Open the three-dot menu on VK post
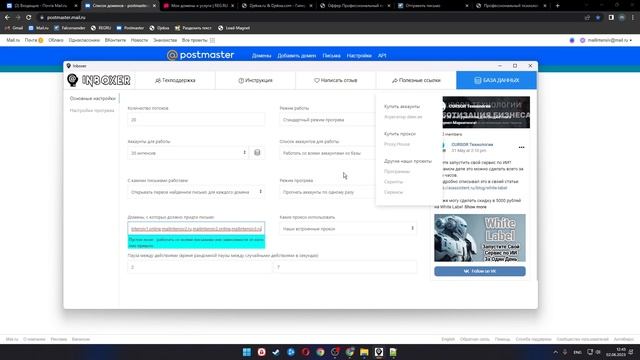 tap(521, 147)
